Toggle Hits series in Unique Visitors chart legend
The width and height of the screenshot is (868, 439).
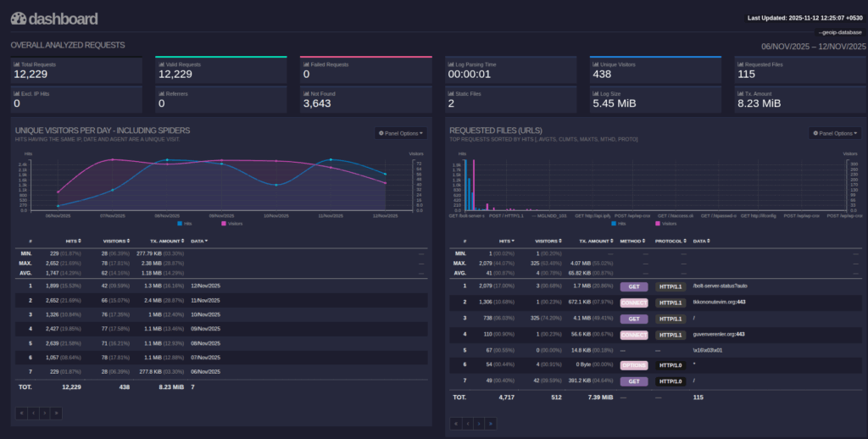tap(185, 224)
